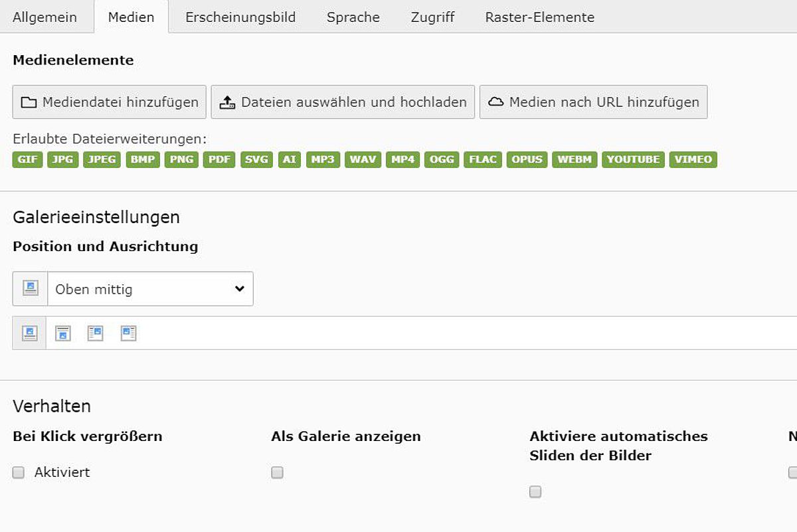Enable the Aktiviert checkbox for Bei Klick vergrößern
The height and width of the screenshot is (532, 797).
[19, 473]
